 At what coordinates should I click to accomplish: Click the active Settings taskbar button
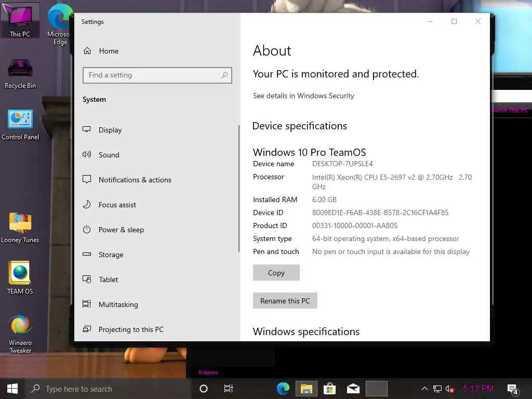(x=376, y=389)
